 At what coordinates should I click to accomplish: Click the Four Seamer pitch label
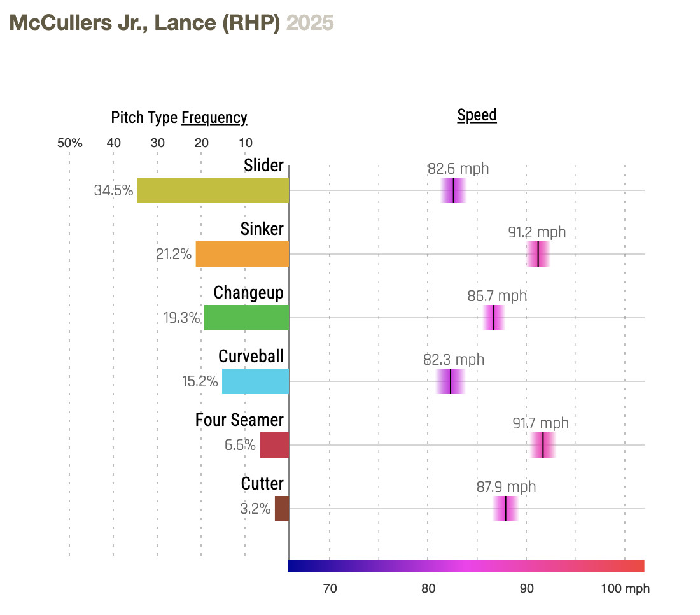[239, 420]
